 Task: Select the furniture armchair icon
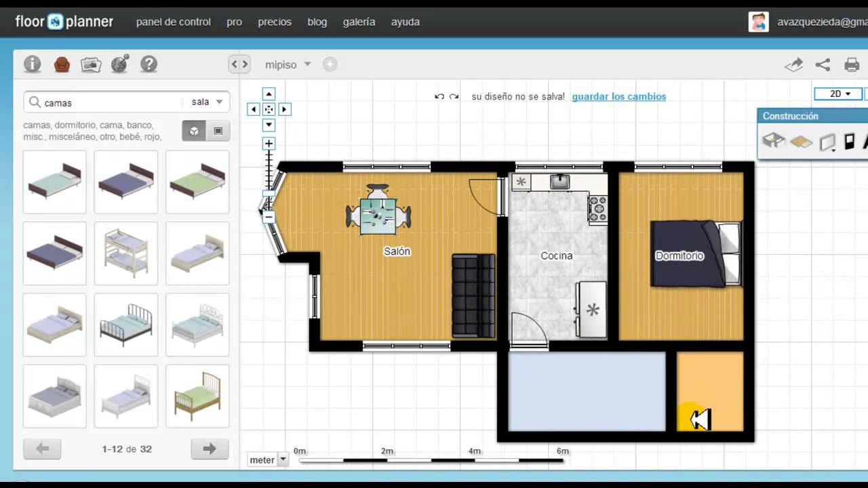(x=62, y=64)
